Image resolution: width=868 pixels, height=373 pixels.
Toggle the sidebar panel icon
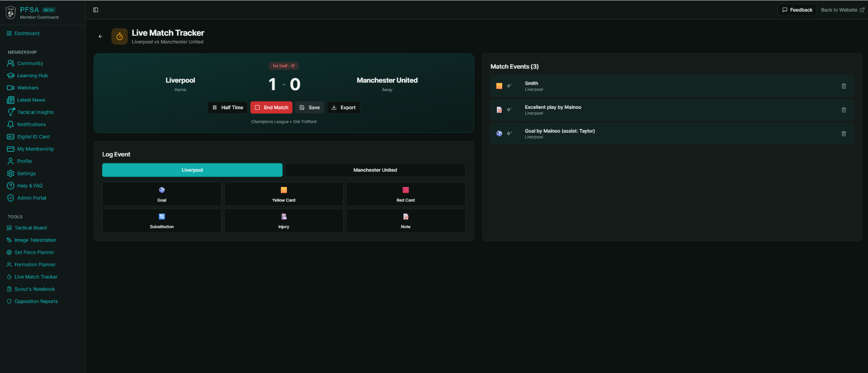coord(96,10)
